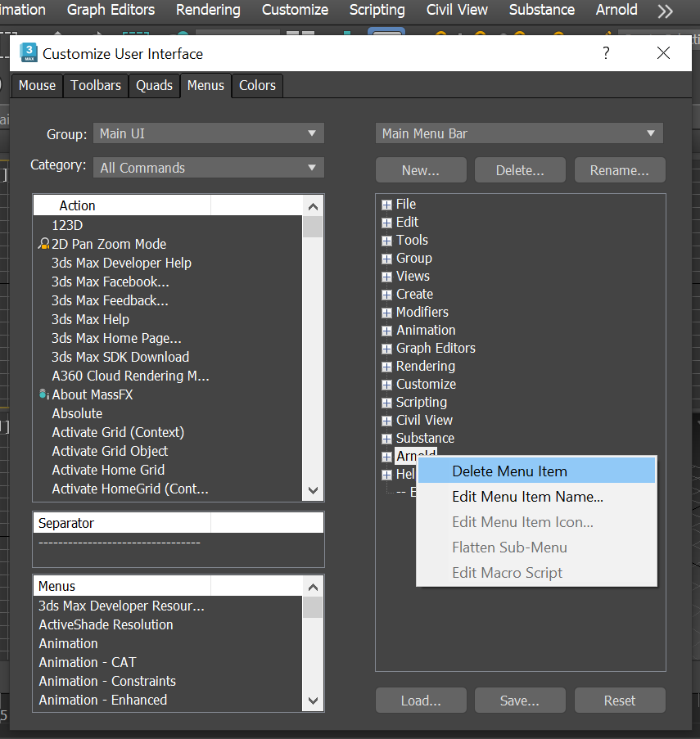Click the icon beside 2D Pan Zoom Mode
This screenshot has height=739, width=700.
pos(43,244)
